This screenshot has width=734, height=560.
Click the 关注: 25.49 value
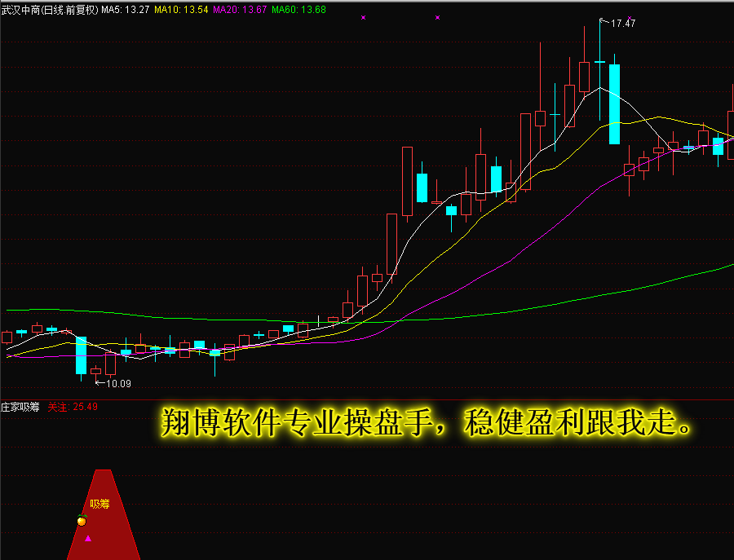[73, 407]
